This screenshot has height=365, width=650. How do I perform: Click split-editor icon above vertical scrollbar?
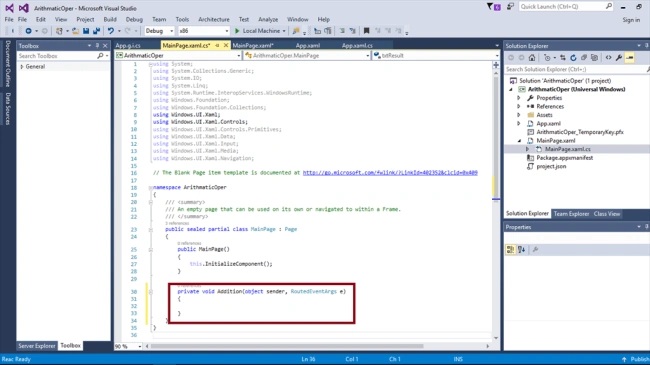[x=496, y=65]
